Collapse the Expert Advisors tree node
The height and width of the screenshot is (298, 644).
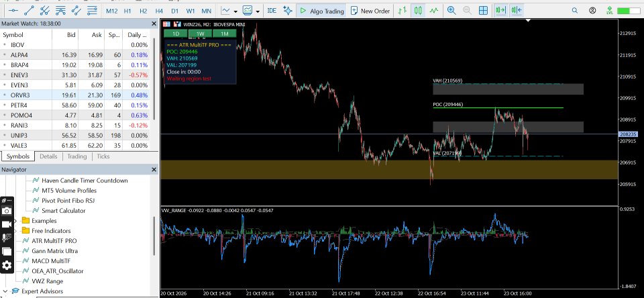pyautogui.click(x=5, y=291)
